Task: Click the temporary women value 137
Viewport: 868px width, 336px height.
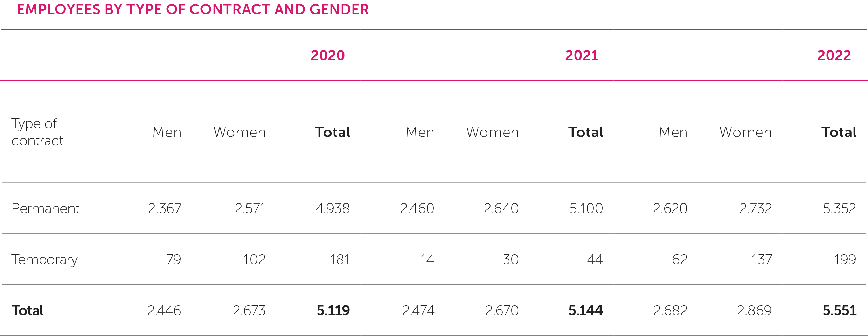Action: pos(761,260)
